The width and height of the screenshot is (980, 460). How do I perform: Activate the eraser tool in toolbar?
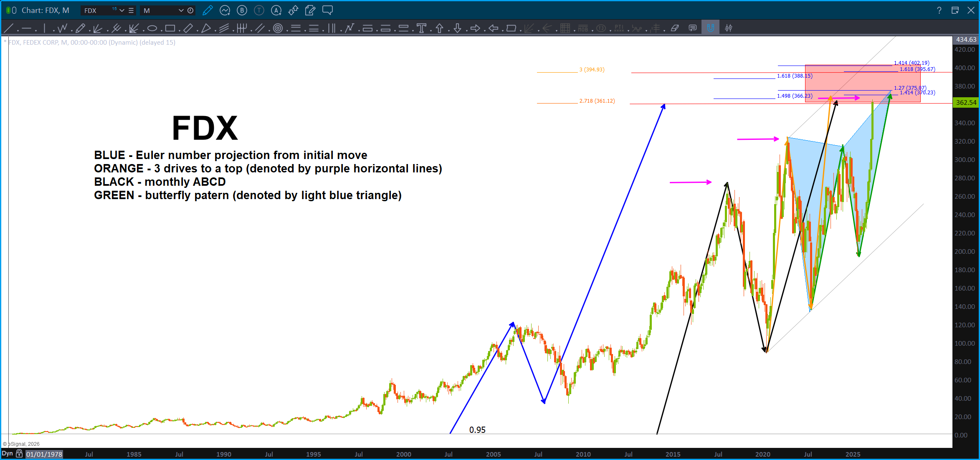point(675,28)
